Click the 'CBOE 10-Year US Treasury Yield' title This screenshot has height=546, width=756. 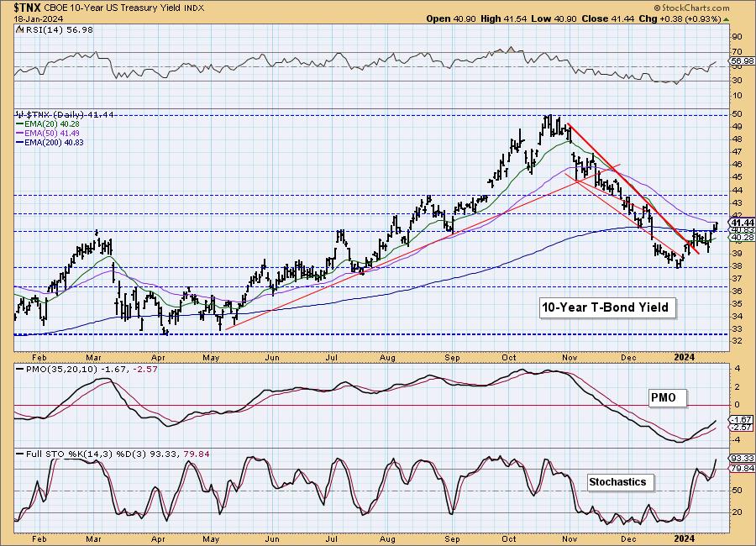(113, 8)
